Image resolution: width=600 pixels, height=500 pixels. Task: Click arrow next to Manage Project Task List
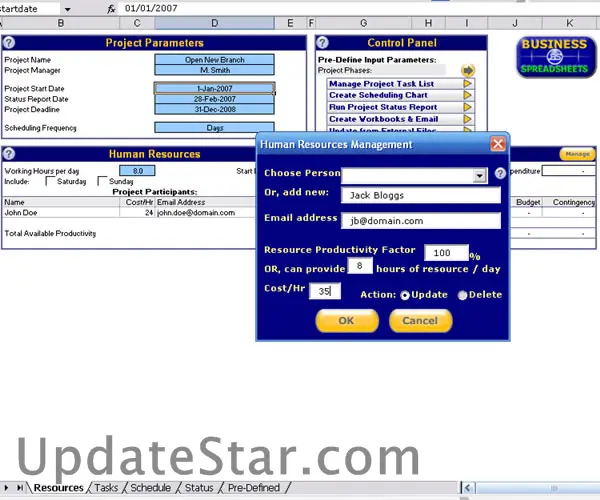[x=468, y=83]
